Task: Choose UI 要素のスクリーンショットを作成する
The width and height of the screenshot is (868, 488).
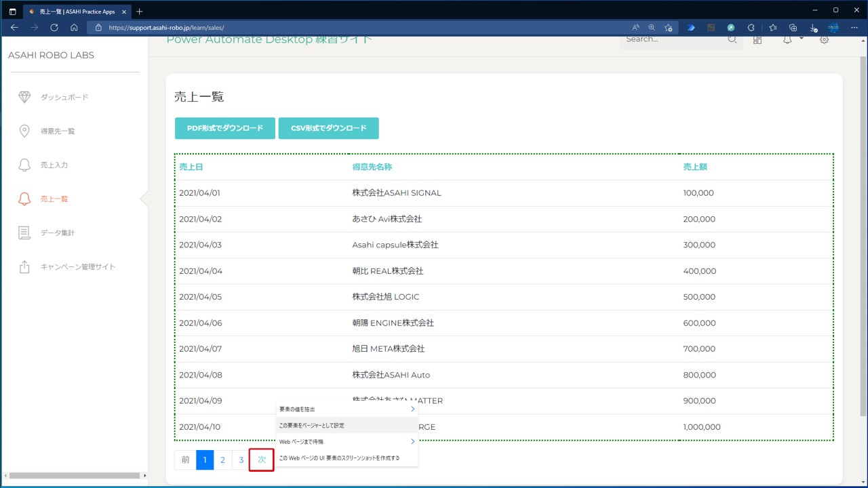Action: pos(347,457)
